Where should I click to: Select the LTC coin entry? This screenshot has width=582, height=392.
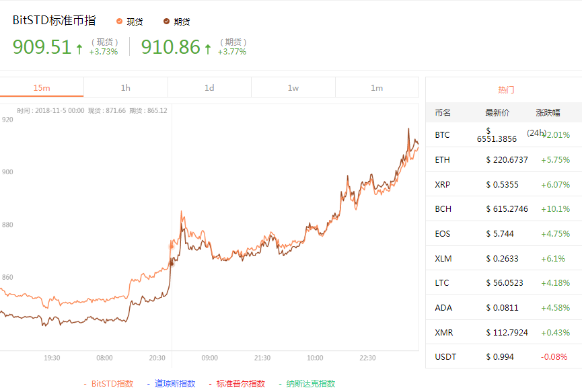(x=504, y=282)
